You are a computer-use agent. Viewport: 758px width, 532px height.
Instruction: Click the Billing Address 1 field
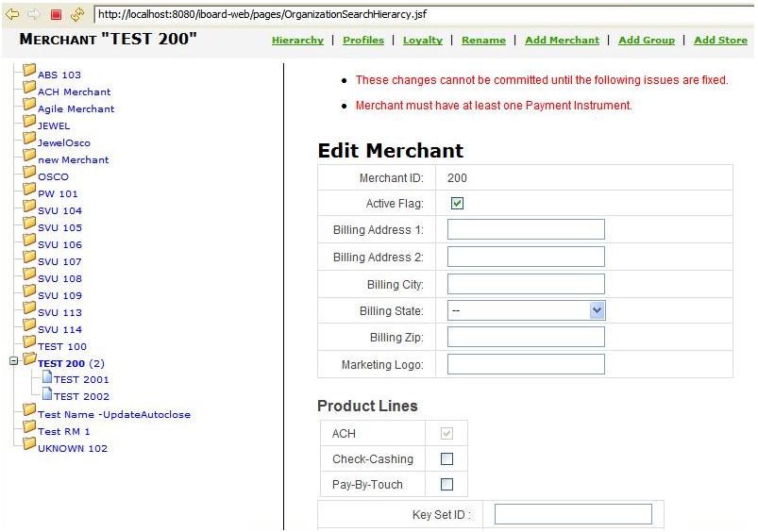[x=526, y=229]
